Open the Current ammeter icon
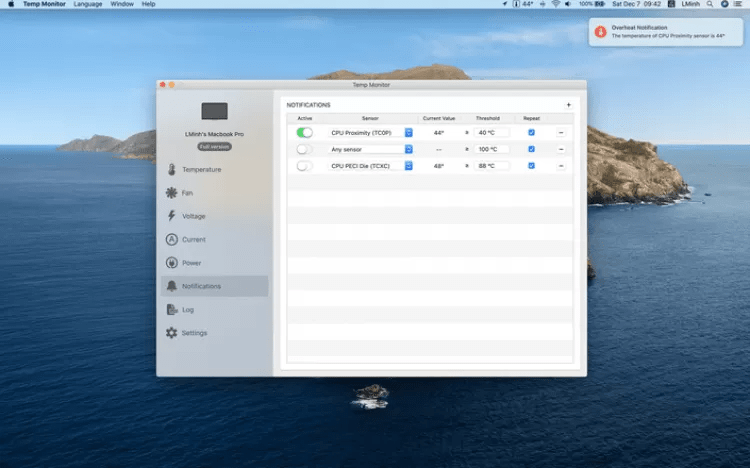Screen dimensions: 750x468 tap(172, 240)
